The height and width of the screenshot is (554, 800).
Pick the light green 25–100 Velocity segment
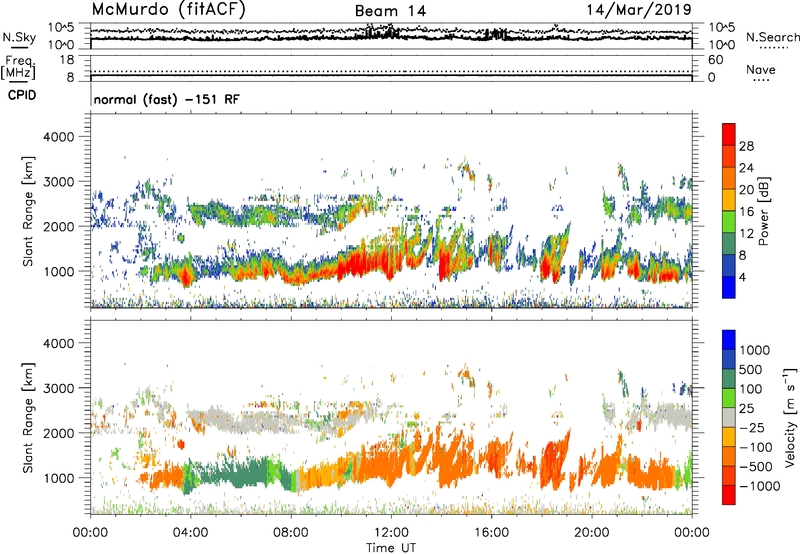click(729, 398)
